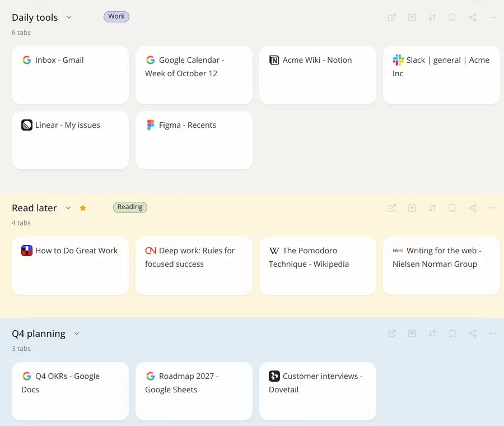The image size is (504, 426).
Task: Click the Daily tools group title
Action: tap(35, 17)
